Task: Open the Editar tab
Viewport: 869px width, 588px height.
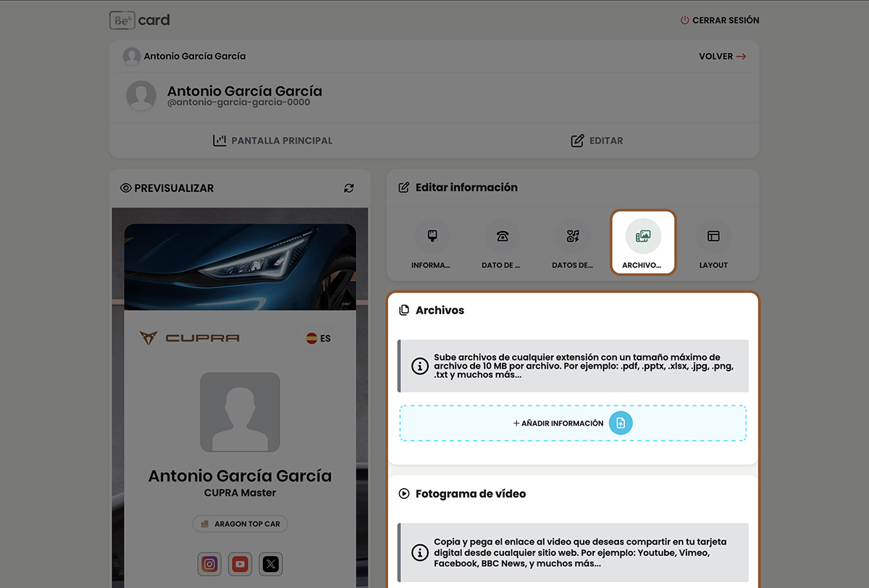Action: pyautogui.click(x=597, y=140)
